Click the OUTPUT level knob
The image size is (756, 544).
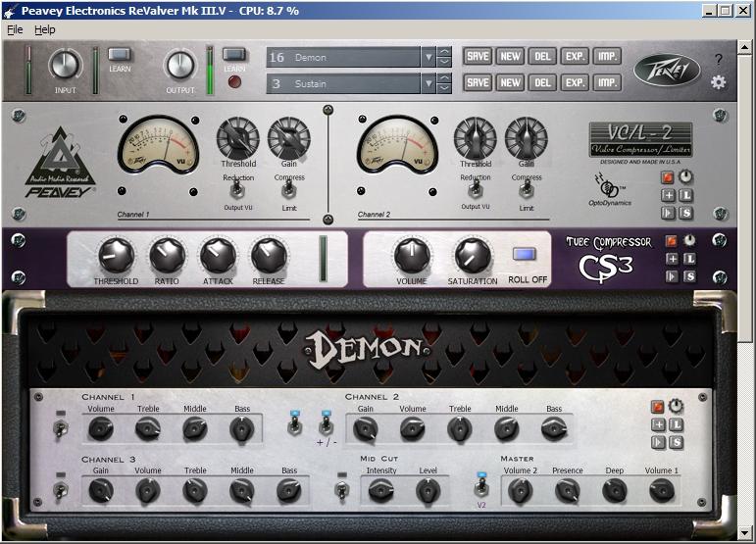pos(179,65)
